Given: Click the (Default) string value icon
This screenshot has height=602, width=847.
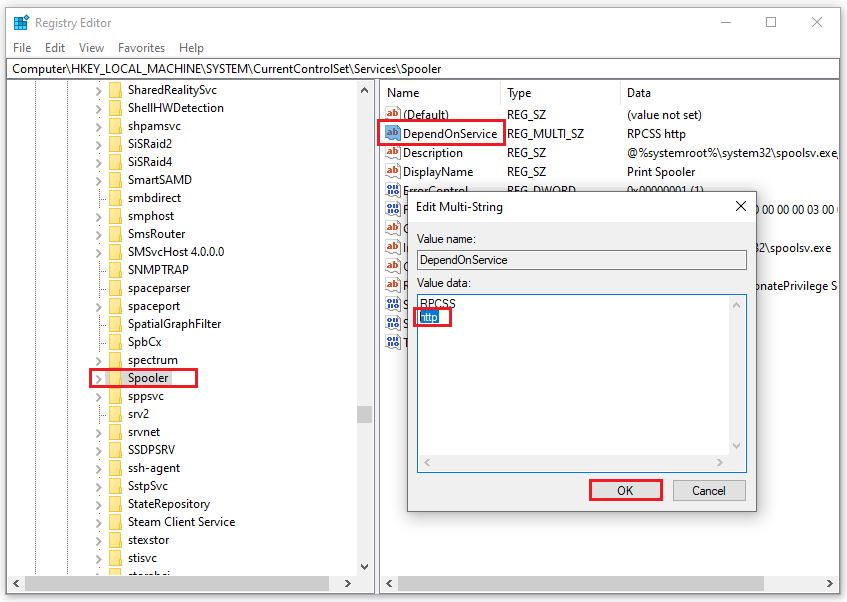Looking at the screenshot, I should click(x=393, y=113).
